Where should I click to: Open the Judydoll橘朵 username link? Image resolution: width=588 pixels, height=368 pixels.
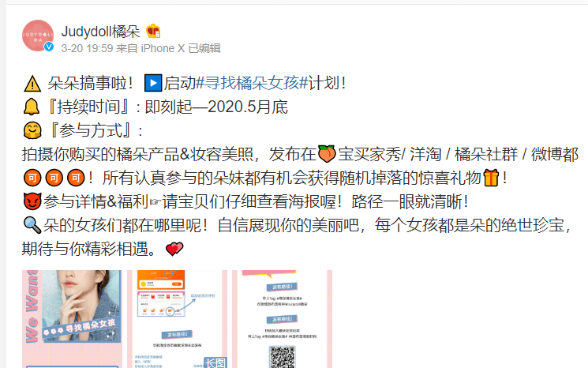pyautogui.click(x=100, y=32)
